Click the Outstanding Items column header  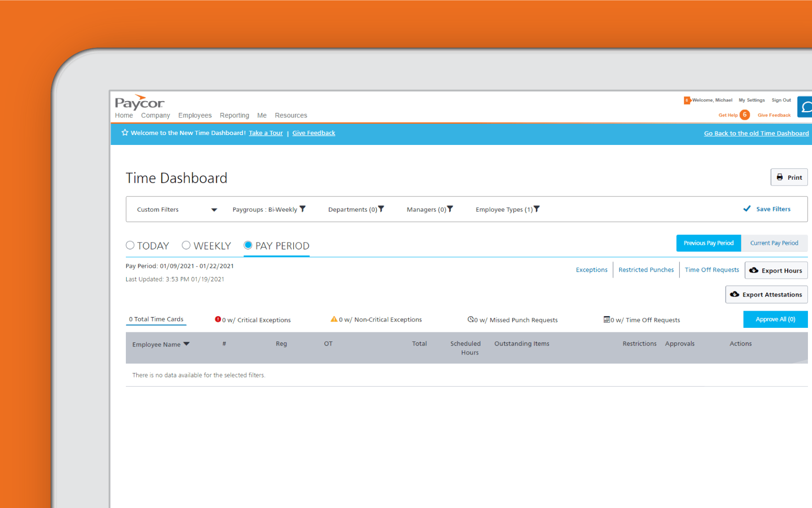click(x=521, y=344)
